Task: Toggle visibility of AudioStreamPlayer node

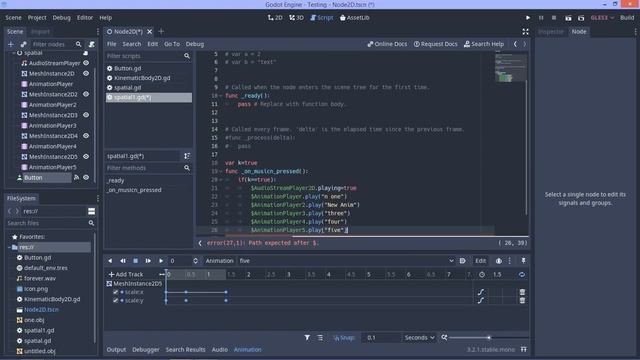Action: (86, 63)
